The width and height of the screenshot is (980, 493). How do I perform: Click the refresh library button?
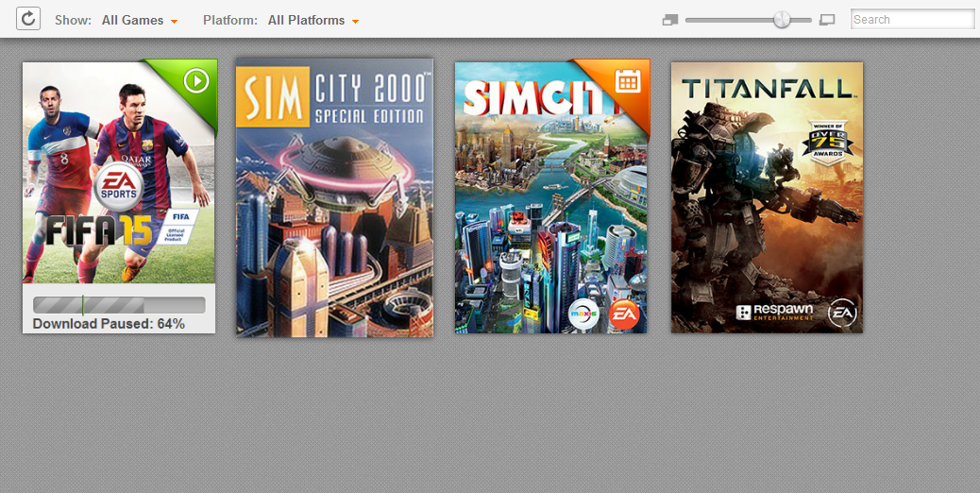click(28, 19)
